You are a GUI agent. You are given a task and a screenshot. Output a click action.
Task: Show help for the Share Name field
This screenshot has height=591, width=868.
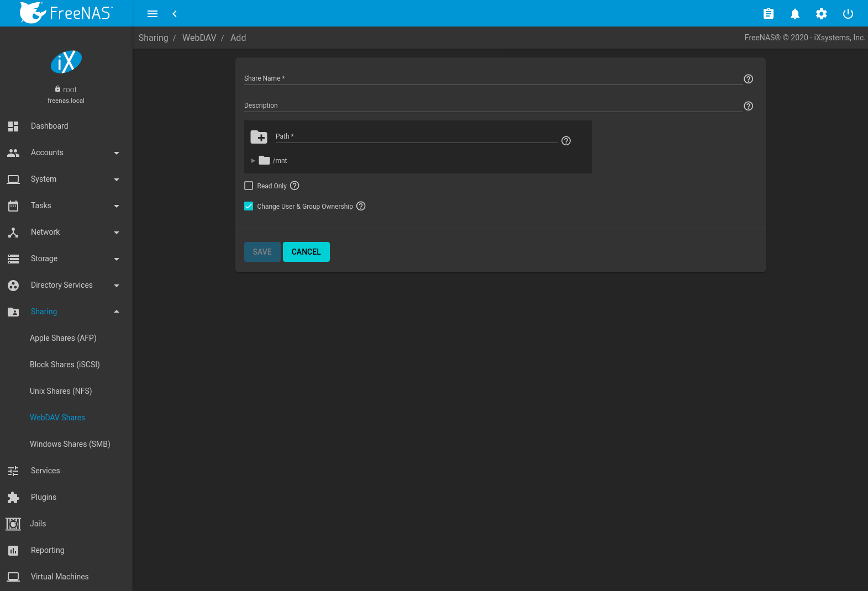748,79
